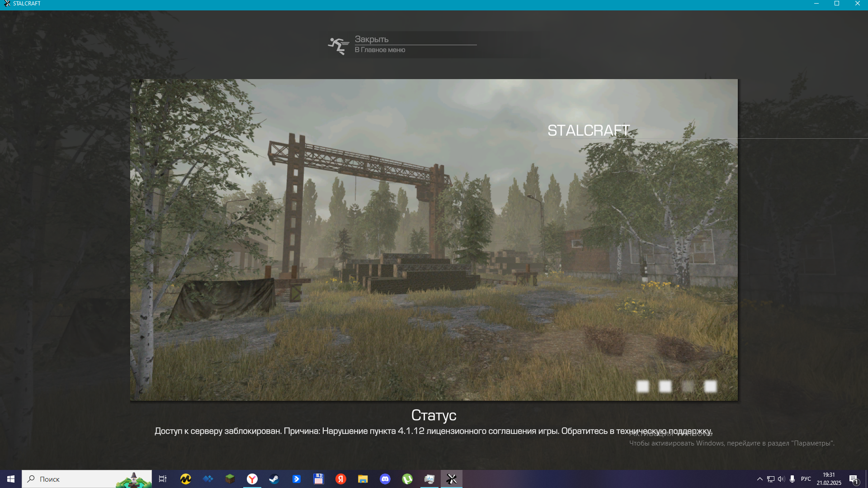
Task: Select the dimmed third slide indicator square
Action: [x=688, y=386]
